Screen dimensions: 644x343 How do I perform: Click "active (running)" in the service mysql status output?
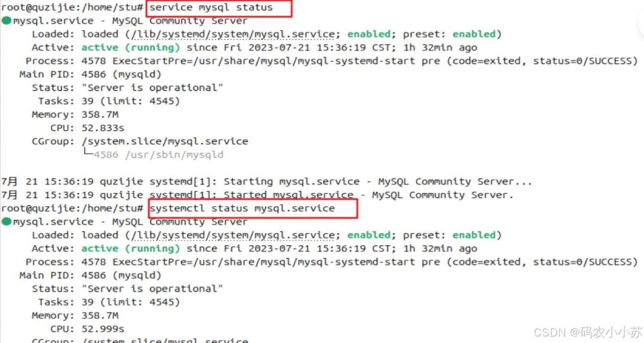click(x=131, y=48)
